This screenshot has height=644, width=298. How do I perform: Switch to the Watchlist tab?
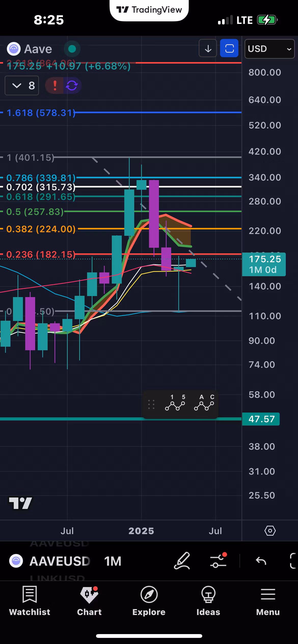[30, 601]
